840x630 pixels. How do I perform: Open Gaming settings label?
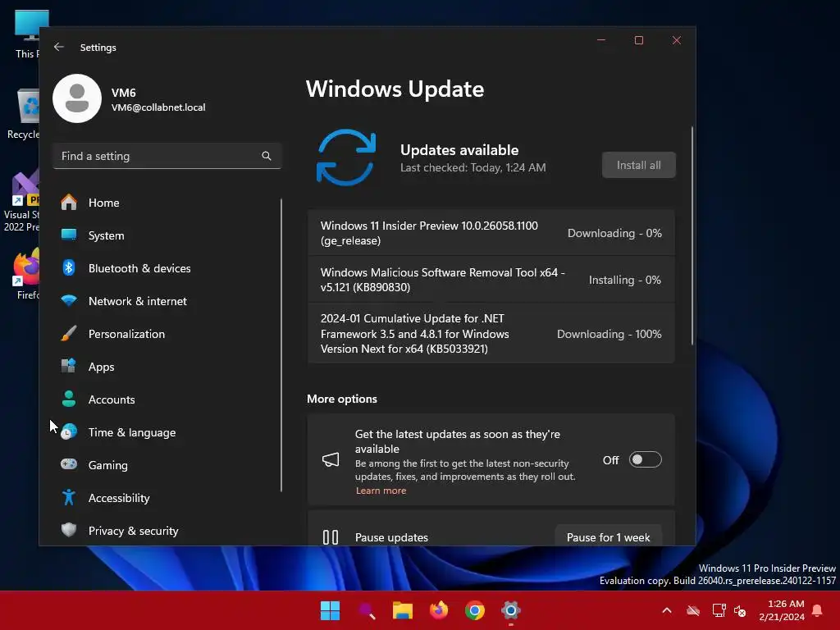click(107, 465)
